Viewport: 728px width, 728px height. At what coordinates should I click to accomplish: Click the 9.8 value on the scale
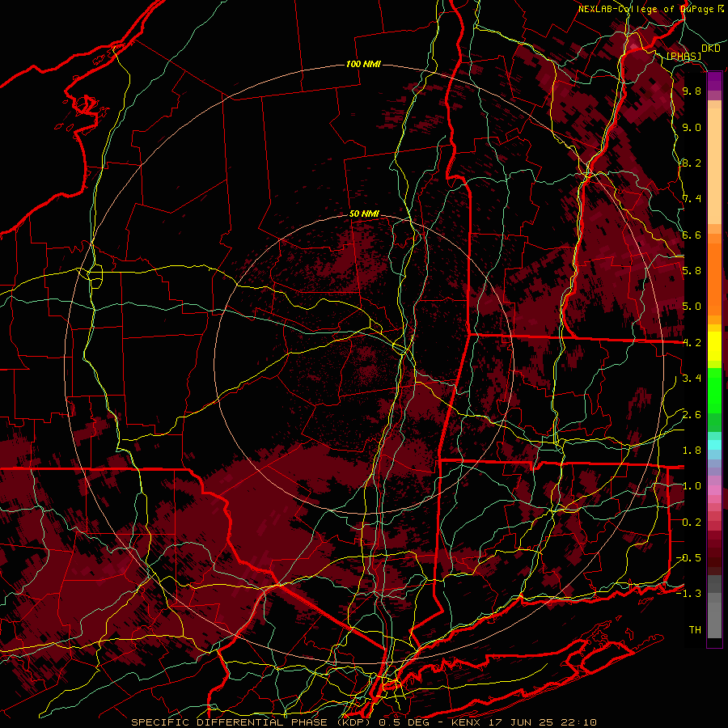[x=692, y=91]
